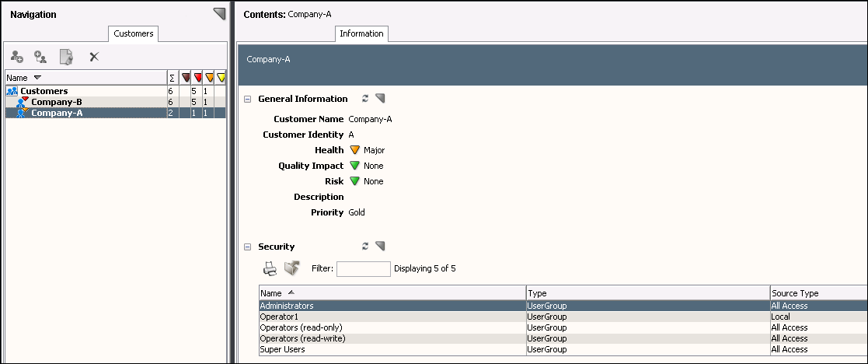Open the General Information section menu triangle

click(x=380, y=99)
